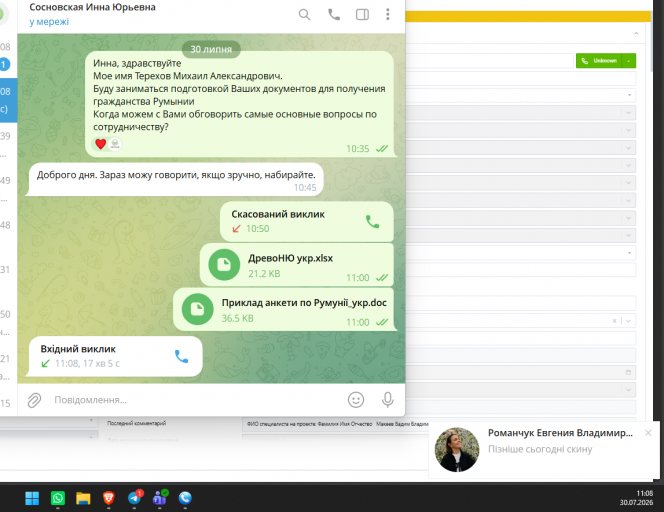This screenshot has width=664, height=512.
Task: Open File Explorer from the taskbar
Action: pyautogui.click(x=83, y=498)
